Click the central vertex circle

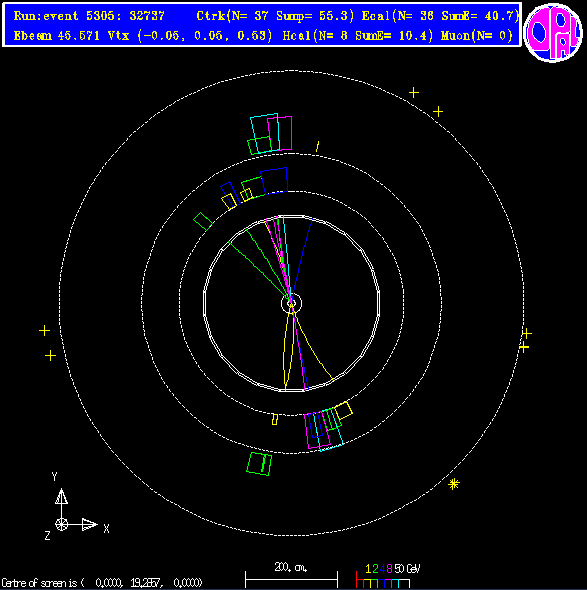[x=291, y=303]
